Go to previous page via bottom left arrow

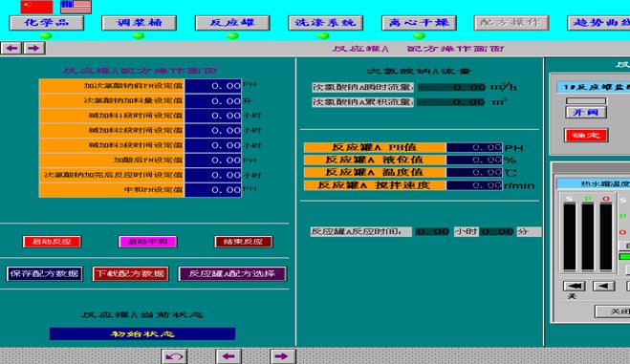[x=228, y=356]
